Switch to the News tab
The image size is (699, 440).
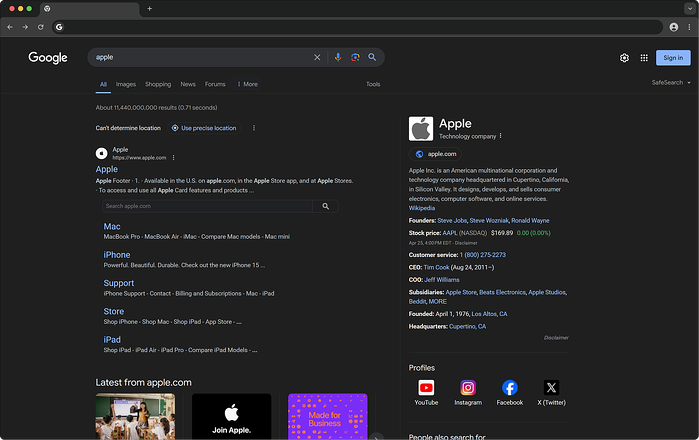(x=188, y=84)
